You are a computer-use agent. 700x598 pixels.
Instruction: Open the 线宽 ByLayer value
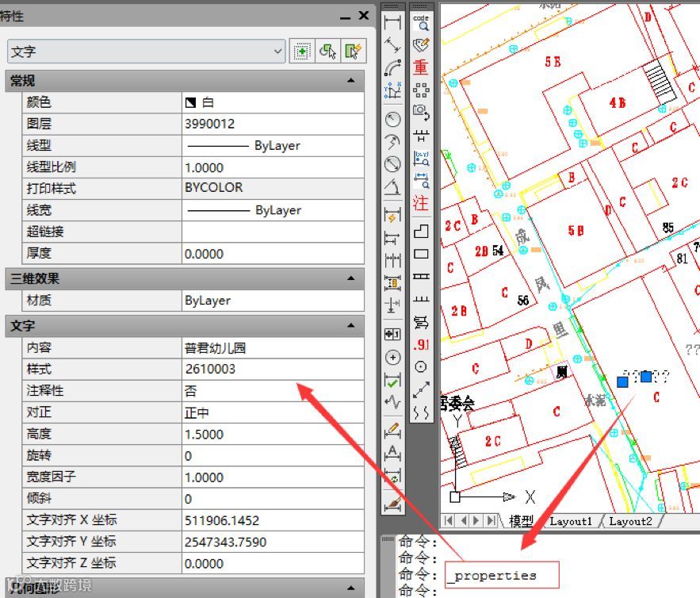pos(273,210)
